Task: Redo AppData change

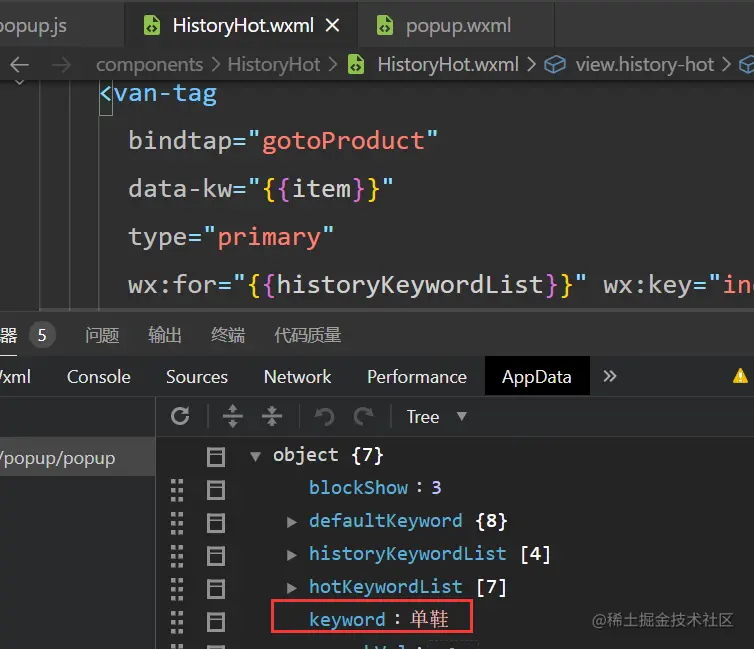Action: pos(364,416)
